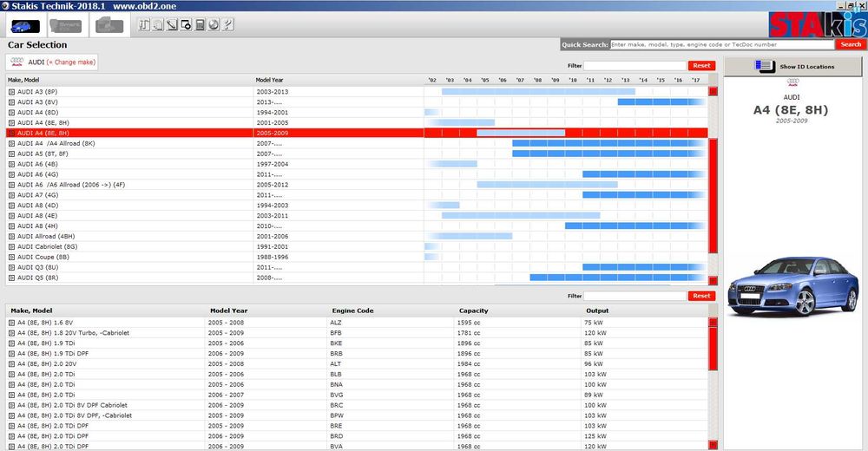868x451 pixels.
Task: Click the window with arrow toolbar icon
Action: (x=186, y=24)
